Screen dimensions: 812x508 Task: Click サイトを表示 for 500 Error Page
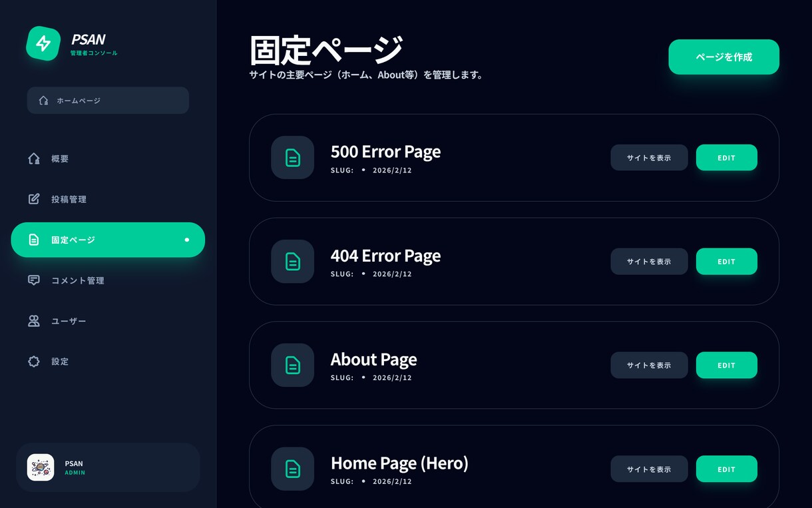[649, 158]
